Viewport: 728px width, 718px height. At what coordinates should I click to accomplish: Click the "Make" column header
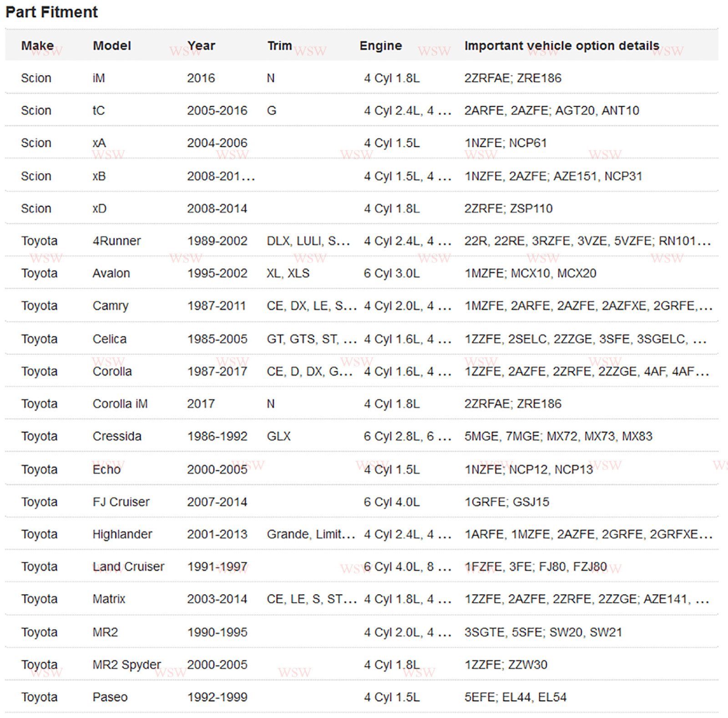click(x=37, y=46)
